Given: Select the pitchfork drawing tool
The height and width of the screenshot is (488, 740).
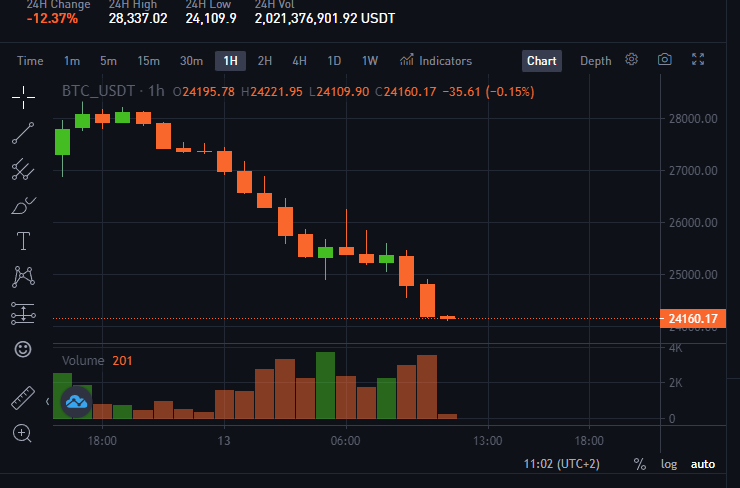Looking at the screenshot, I should (23, 169).
